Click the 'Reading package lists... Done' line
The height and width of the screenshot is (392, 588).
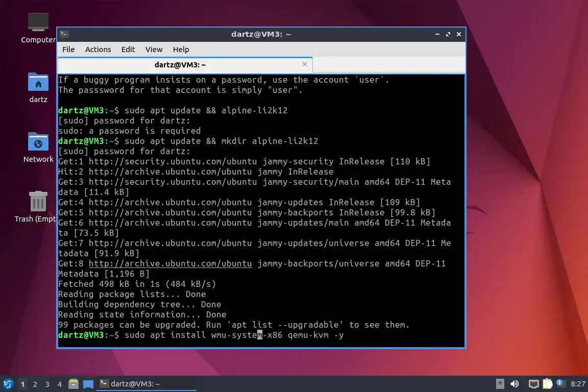(132, 294)
